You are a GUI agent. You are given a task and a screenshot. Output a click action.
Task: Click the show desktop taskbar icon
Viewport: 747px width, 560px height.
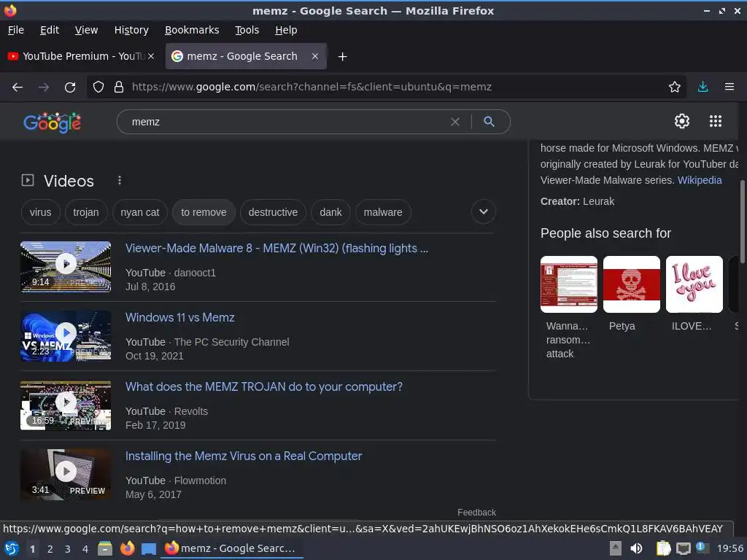click(x=149, y=549)
